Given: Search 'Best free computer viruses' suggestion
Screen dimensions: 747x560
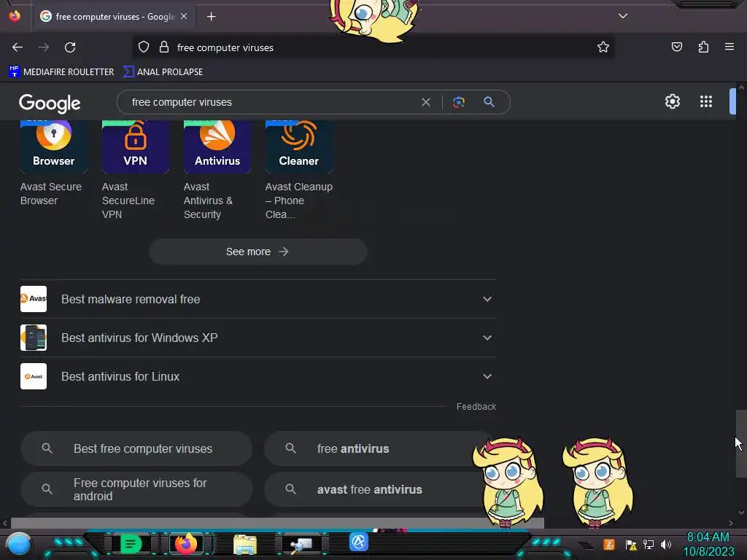Looking at the screenshot, I should pyautogui.click(x=136, y=448).
